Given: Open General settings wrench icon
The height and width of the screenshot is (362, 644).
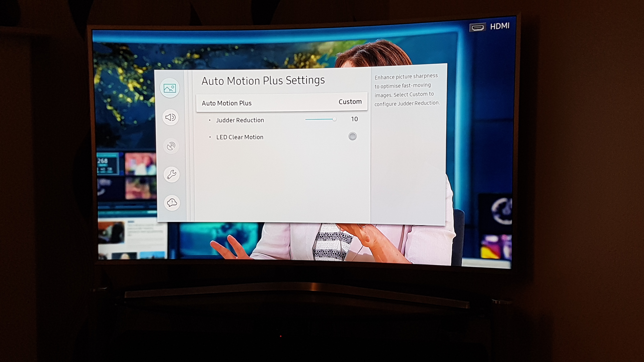Looking at the screenshot, I should point(172,174).
